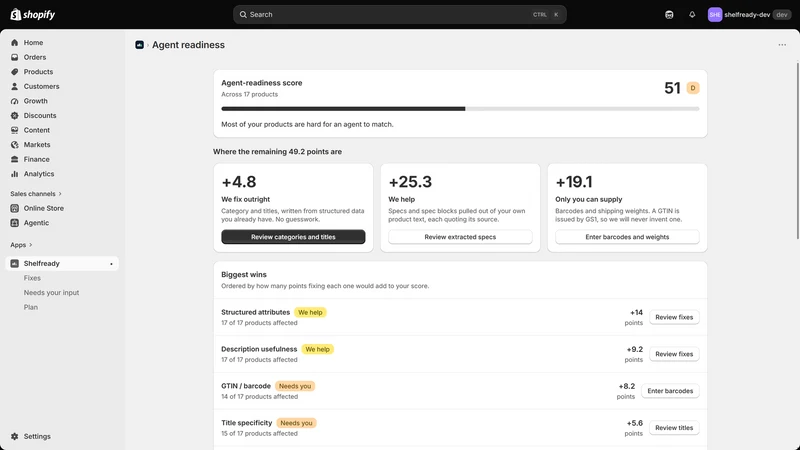Open the shelfready-dev account menu

749,15
